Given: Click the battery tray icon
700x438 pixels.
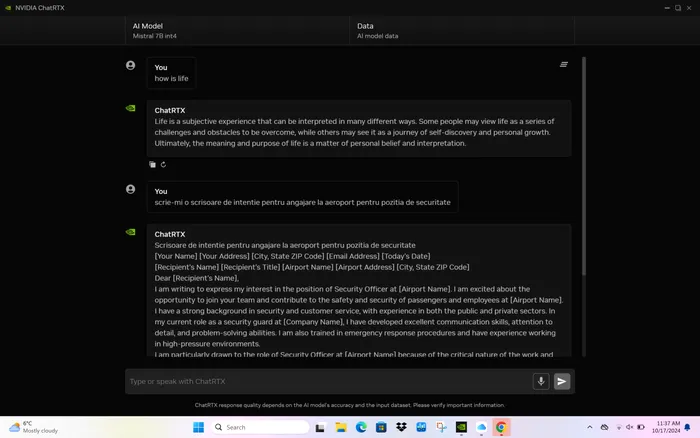Looking at the screenshot, I should click(x=641, y=427).
